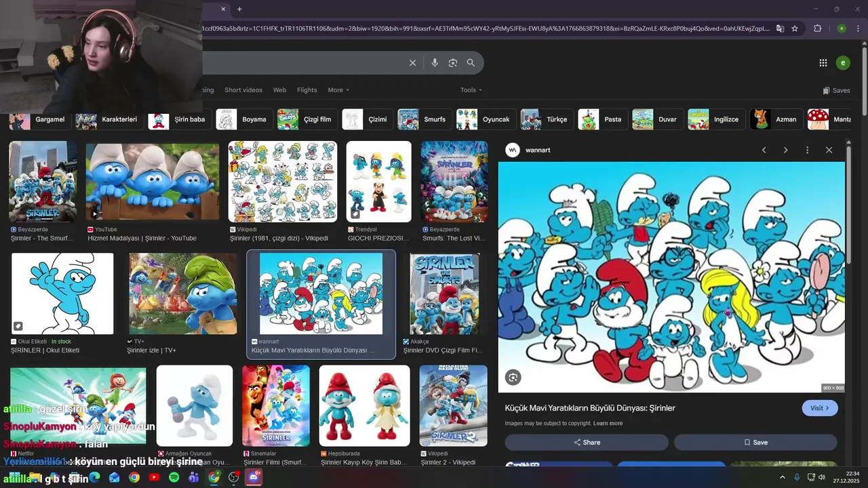Switch to Flights tab
The height and width of the screenshot is (488, 868).
(307, 90)
